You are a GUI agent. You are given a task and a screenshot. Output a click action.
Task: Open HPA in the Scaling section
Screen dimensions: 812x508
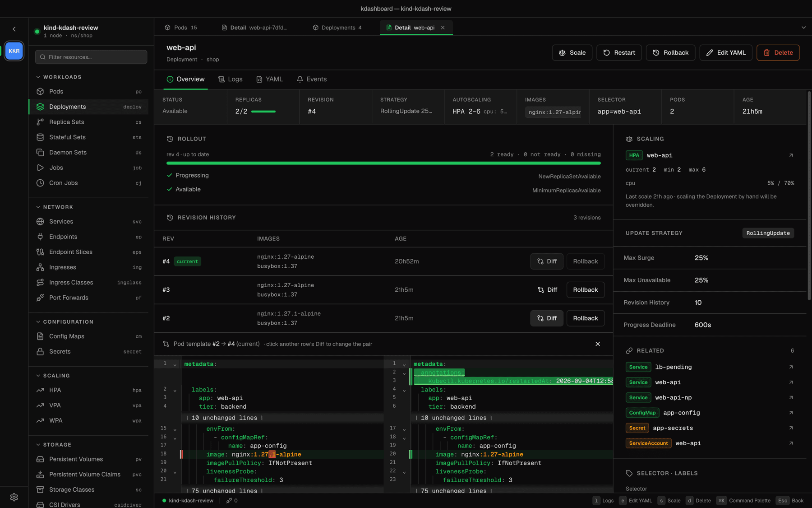click(x=88, y=390)
